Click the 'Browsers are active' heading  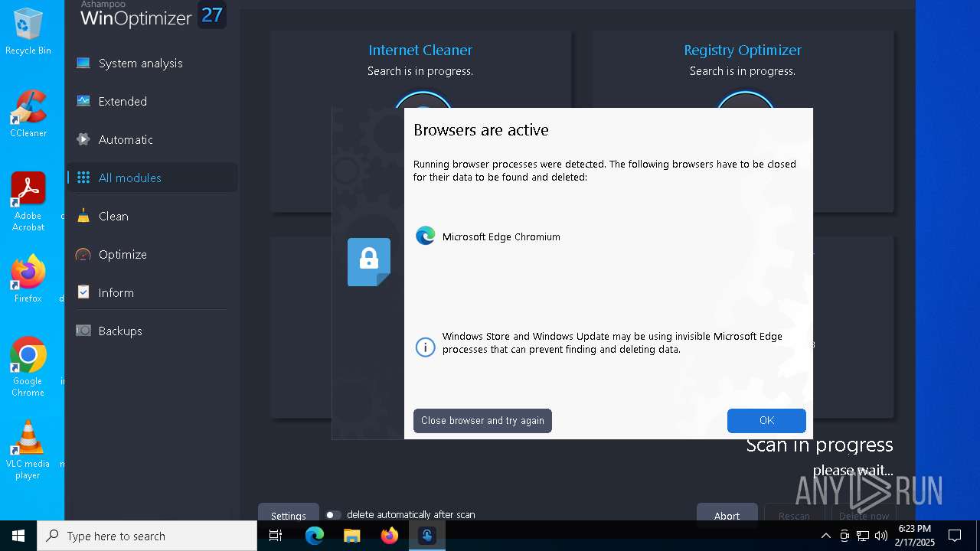[481, 130]
